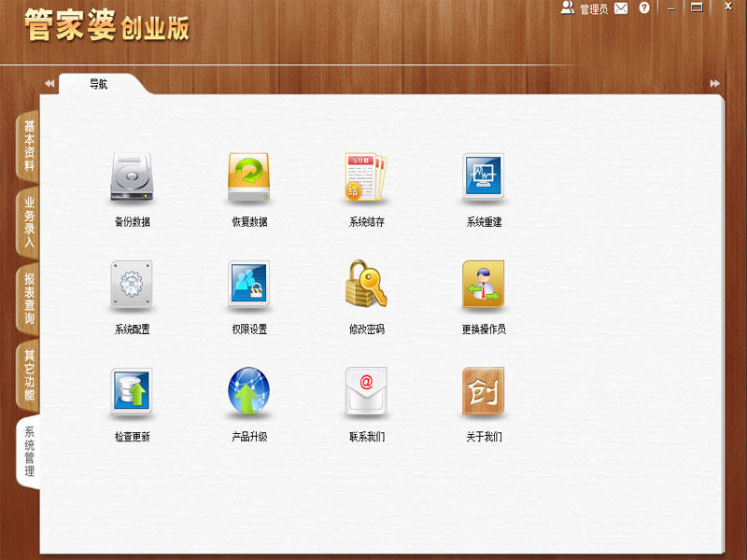Open the 系统重建 monitor icon

click(x=483, y=177)
